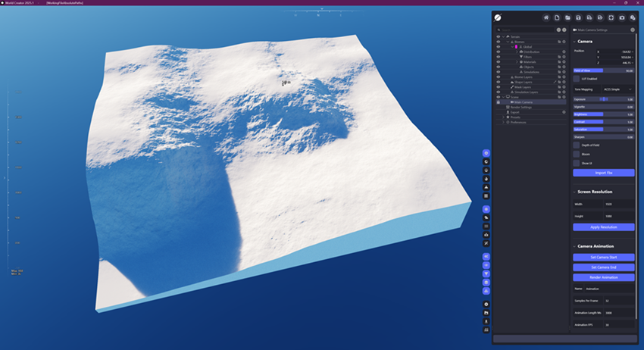Click the Home icon in top toolbar
Screen dimensions: 644x350
coord(546,17)
